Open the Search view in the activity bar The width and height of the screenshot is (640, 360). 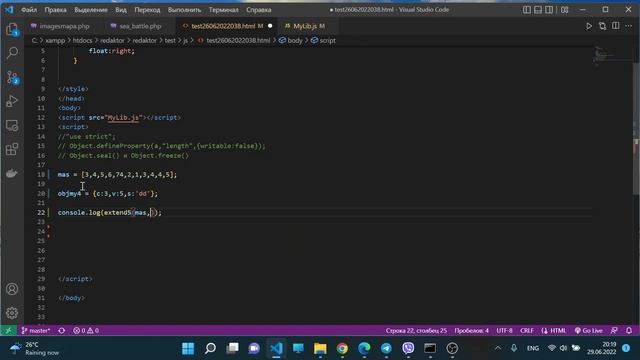12,53
